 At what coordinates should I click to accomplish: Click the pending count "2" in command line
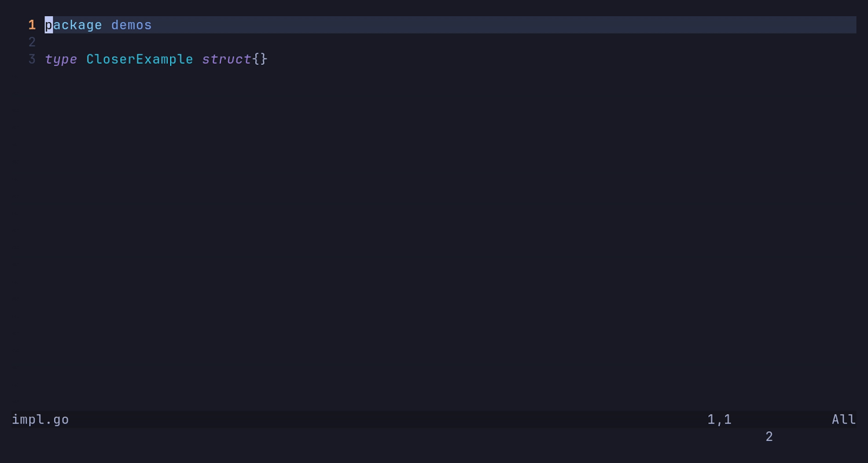(x=769, y=437)
